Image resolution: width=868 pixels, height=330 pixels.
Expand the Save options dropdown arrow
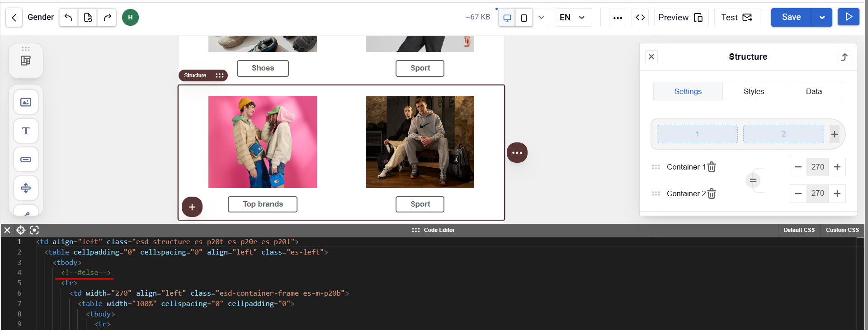(822, 17)
